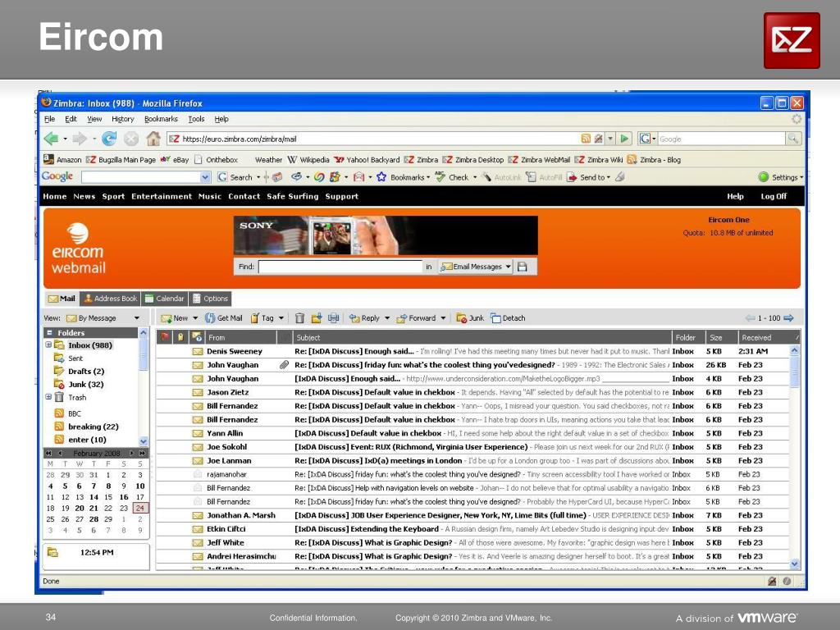Open the Google toolbar search box dropdown
The image size is (840, 630).
coord(205,177)
